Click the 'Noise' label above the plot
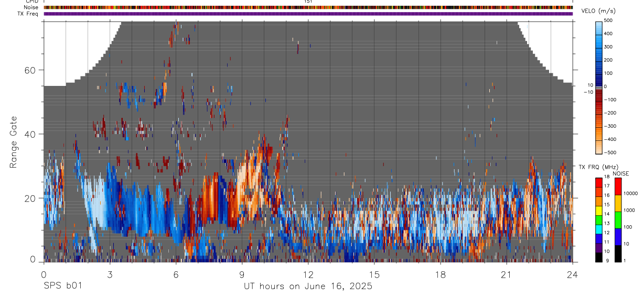644x297 pixels. pos(31,7)
